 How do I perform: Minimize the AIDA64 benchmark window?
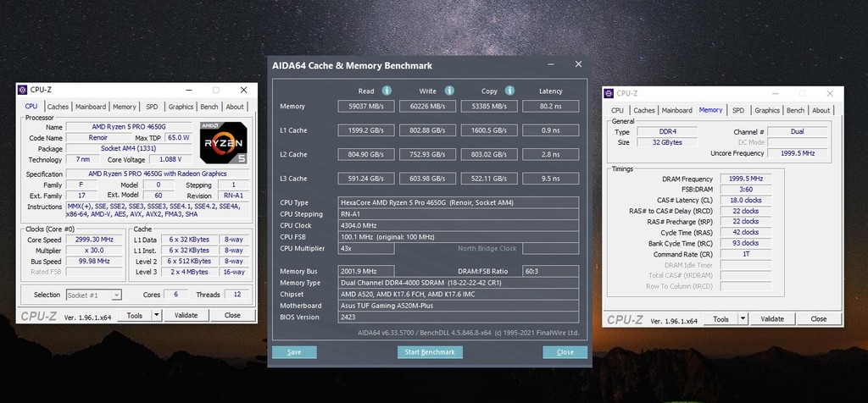pyautogui.click(x=551, y=64)
